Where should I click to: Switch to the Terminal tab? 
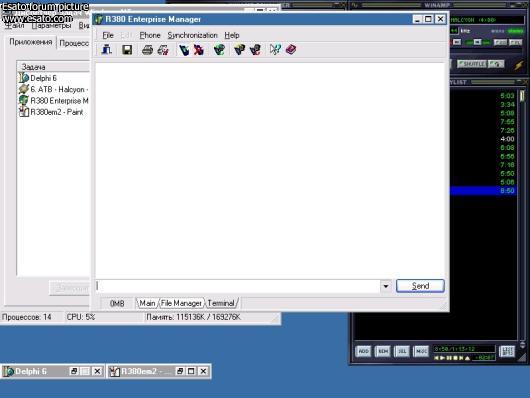221,303
